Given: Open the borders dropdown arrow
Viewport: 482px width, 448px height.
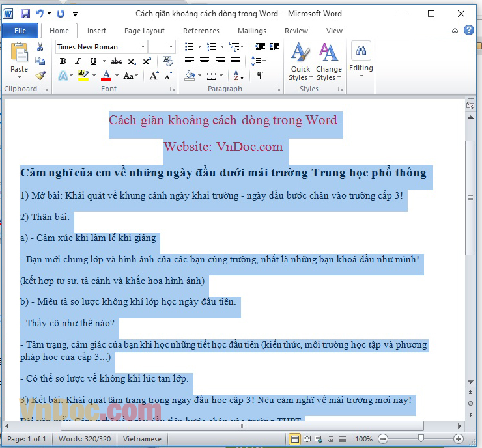Looking at the screenshot, I should tap(221, 76).
